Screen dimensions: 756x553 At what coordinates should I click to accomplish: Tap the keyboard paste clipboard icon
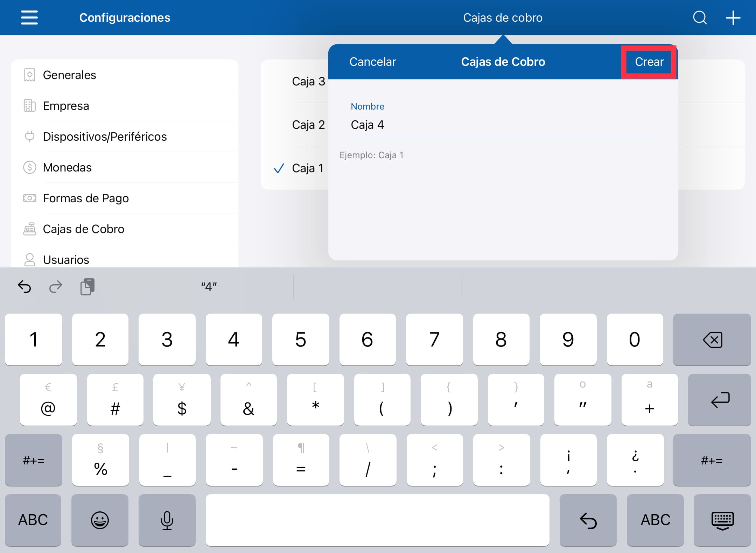(87, 287)
